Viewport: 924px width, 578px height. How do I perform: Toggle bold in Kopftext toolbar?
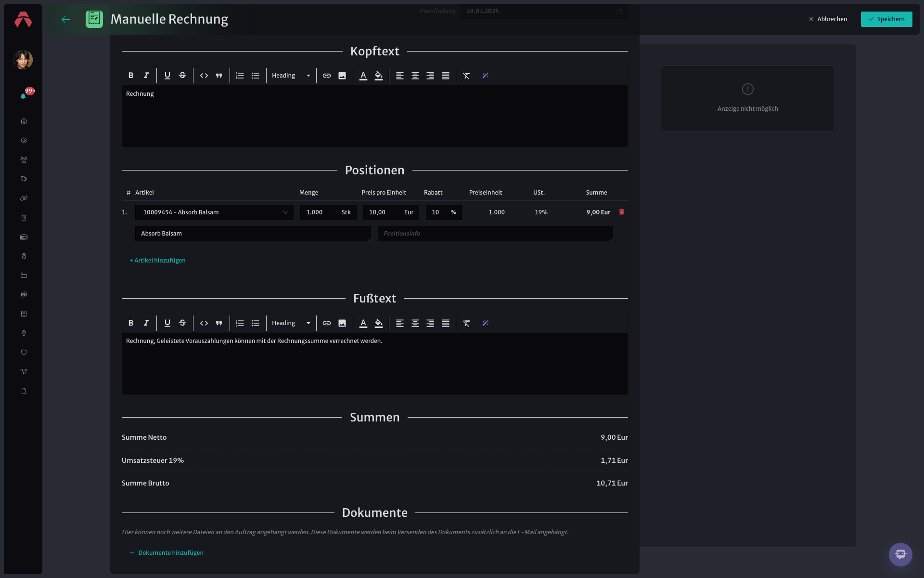(130, 76)
